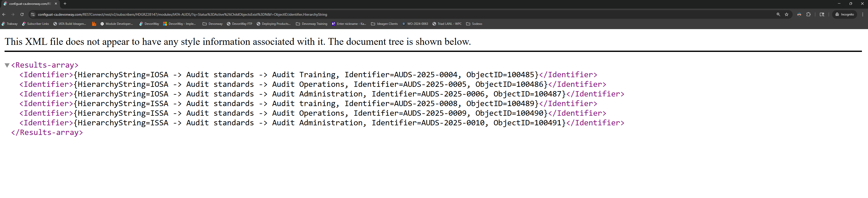
Task: Open the zoom level indicator
Action: click(x=778, y=14)
